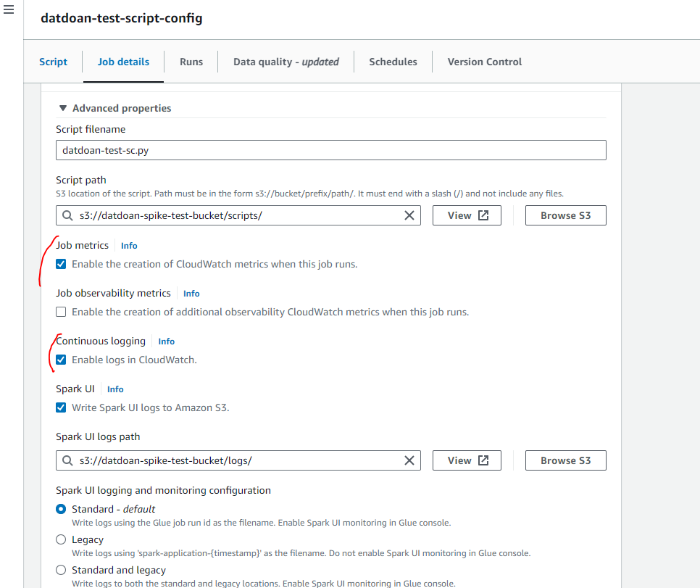Click search icon in Script path field
700x588 pixels.
coord(67,215)
